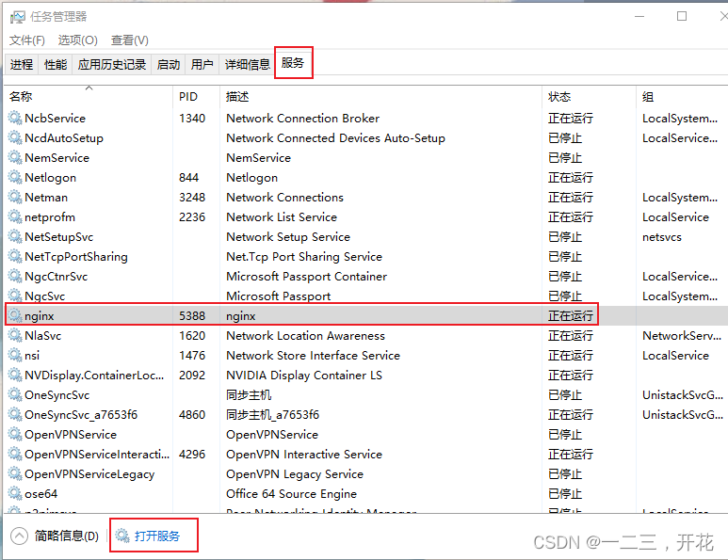Open the 文件(F) menu

click(27, 40)
